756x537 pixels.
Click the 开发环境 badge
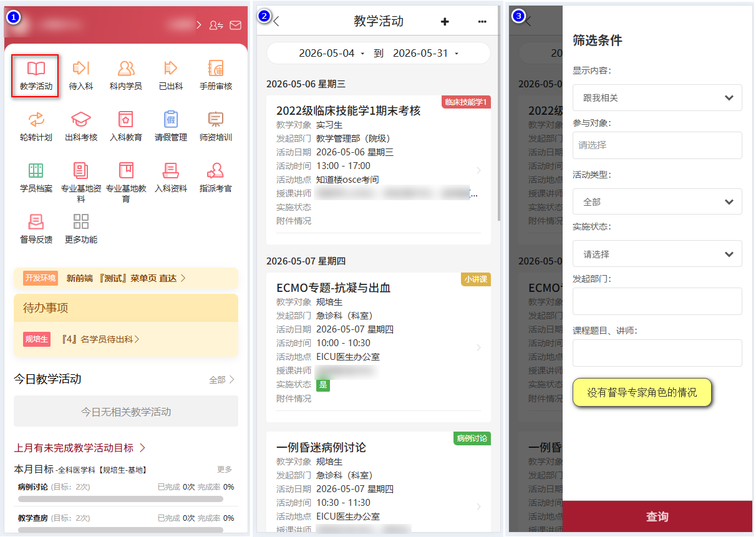coord(41,278)
